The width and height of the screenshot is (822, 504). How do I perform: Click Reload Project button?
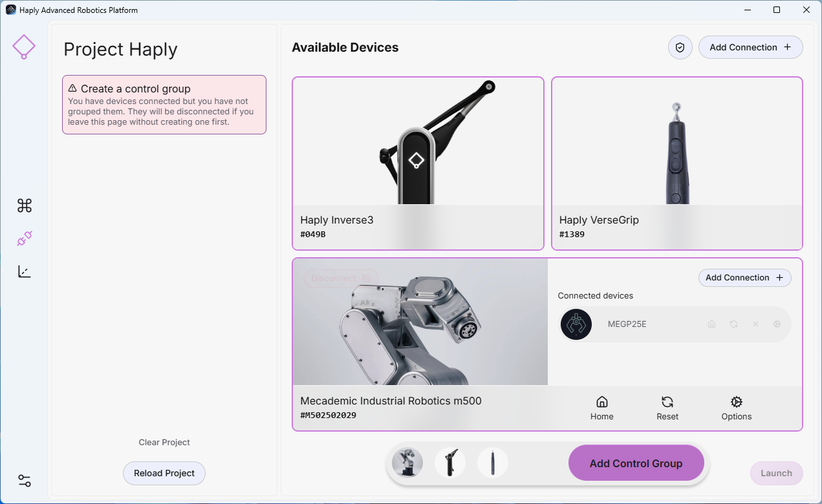click(164, 473)
